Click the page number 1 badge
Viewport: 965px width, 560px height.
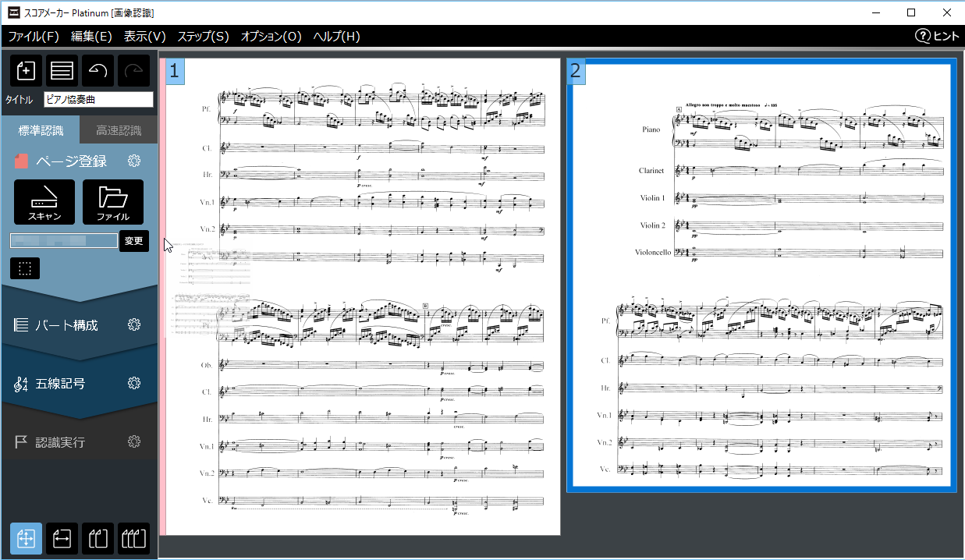[x=174, y=72]
